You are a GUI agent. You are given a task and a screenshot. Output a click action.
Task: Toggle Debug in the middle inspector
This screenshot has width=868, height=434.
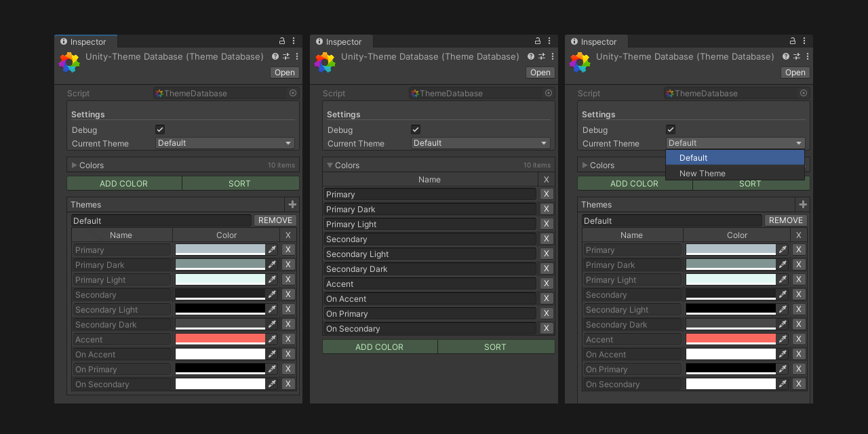pyautogui.click(x=414, y=130)
